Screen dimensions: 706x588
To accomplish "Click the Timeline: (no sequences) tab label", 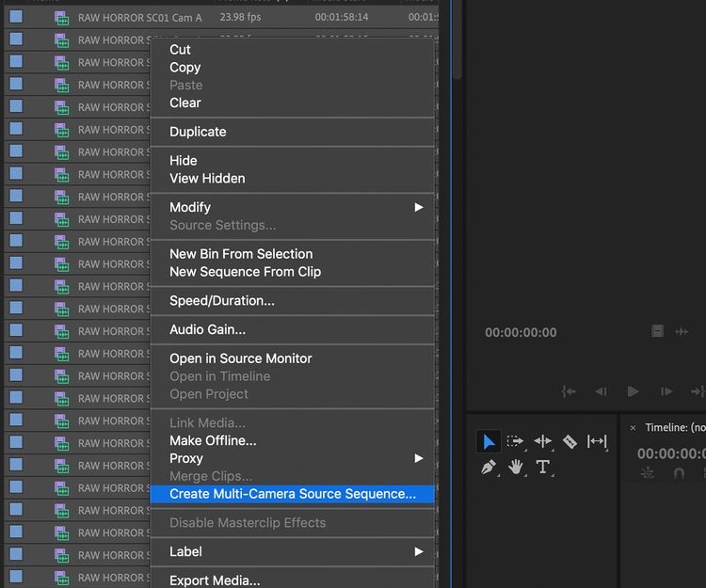I will [675, 428].
